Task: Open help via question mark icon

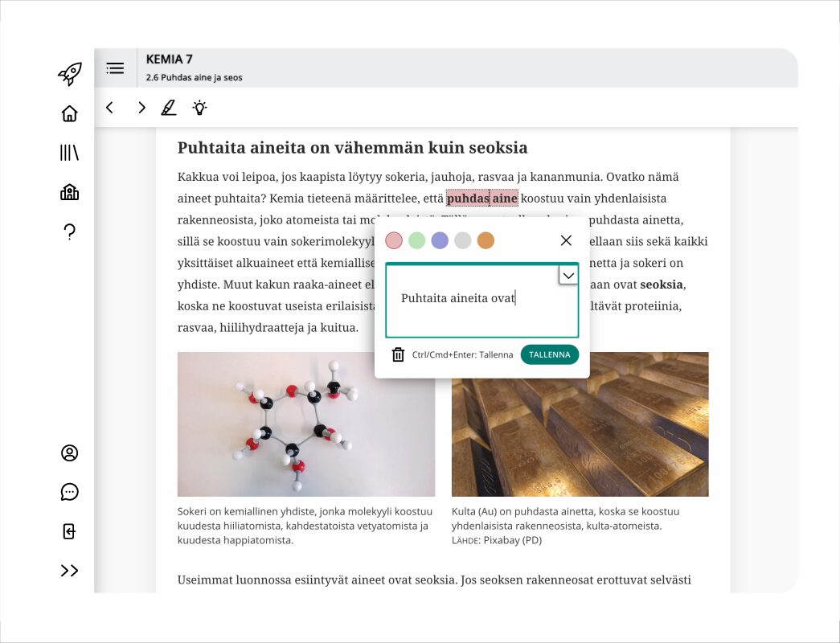Action: 70,231
